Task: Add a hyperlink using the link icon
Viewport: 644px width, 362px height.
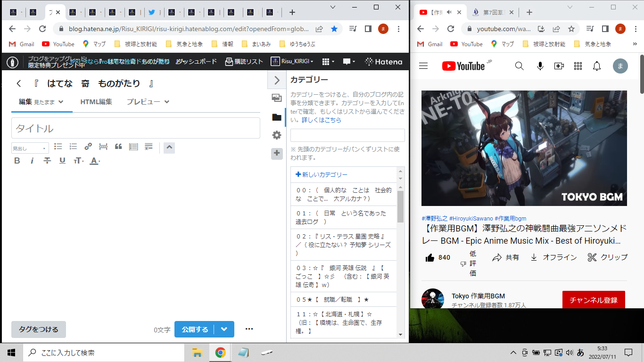Action: coord(88,147)
